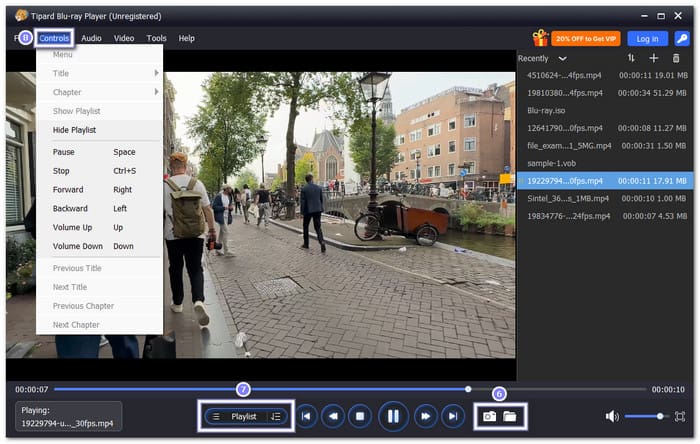Stop playback using the square stop button
700x444 pixels.
360,416
